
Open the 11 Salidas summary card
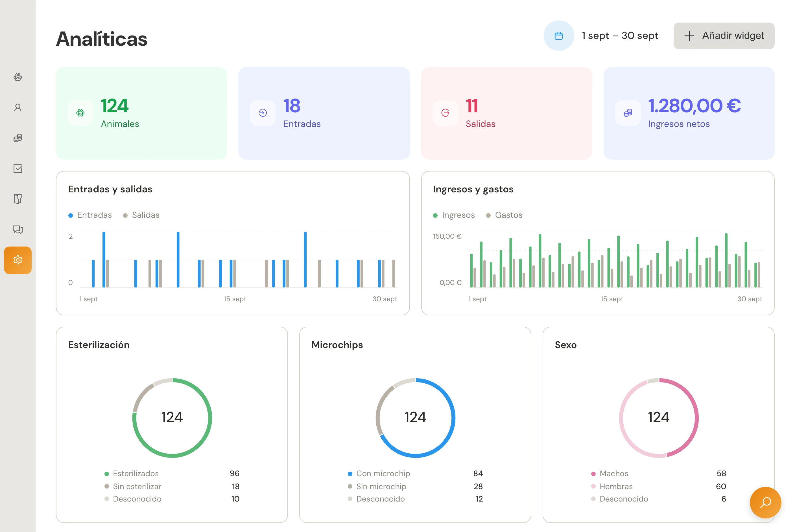pyautogui.click(x=506, y=113)
